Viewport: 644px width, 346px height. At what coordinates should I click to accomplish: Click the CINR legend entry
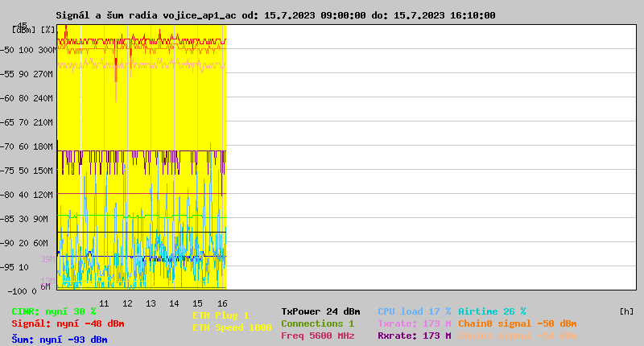54,311
